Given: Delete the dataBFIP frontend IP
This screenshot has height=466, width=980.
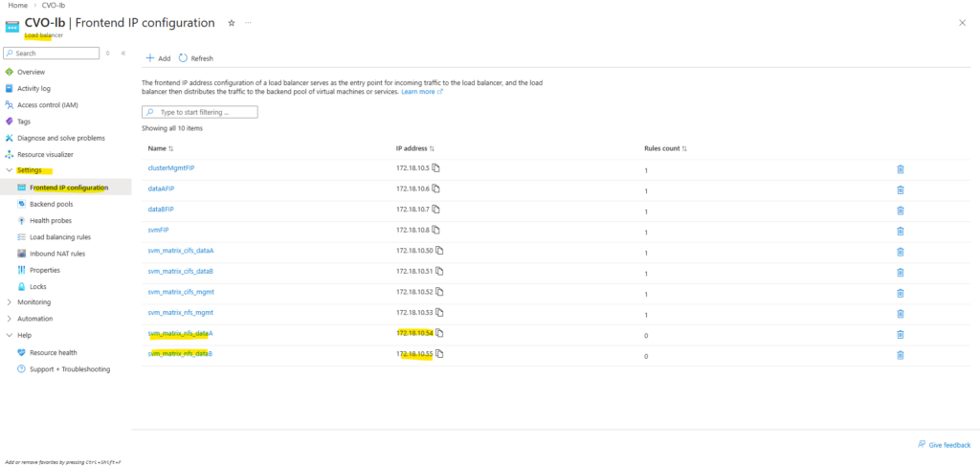Looking at the screenshot, I should [900, 211].
